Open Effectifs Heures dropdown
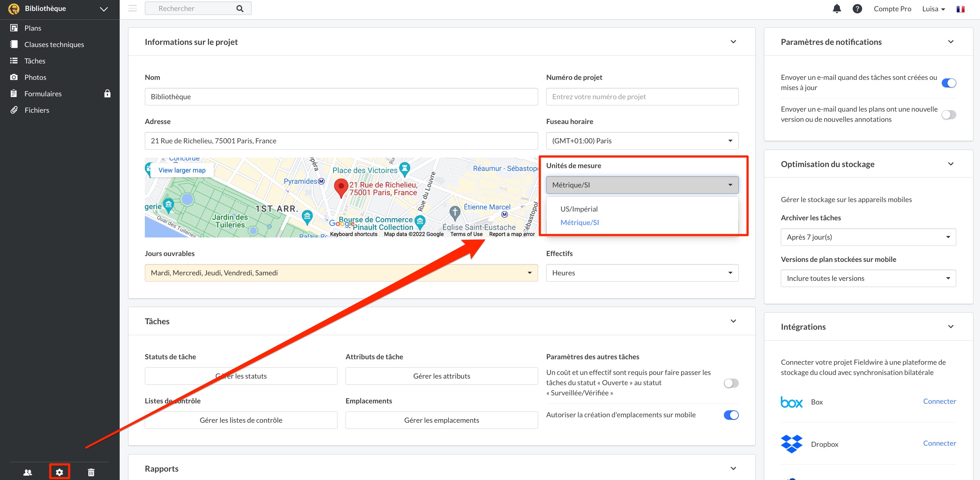The width and height of the screenshot is (980, 480). pos(642,273)
